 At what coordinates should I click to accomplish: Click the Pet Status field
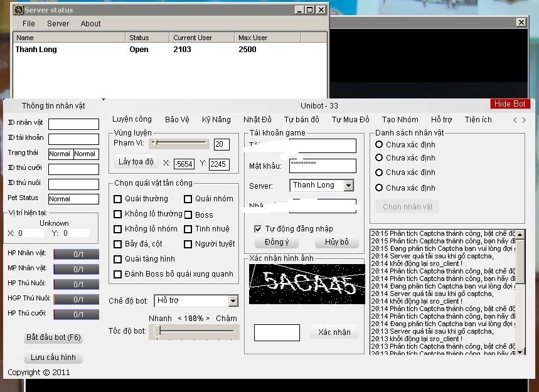pyautogui.click(x=73, y=199)
